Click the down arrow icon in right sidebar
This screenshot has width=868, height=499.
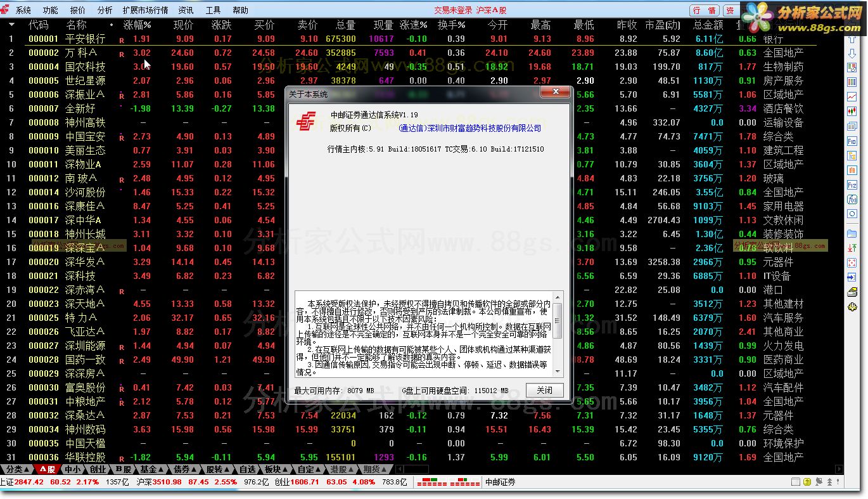(x=852, y=53)
